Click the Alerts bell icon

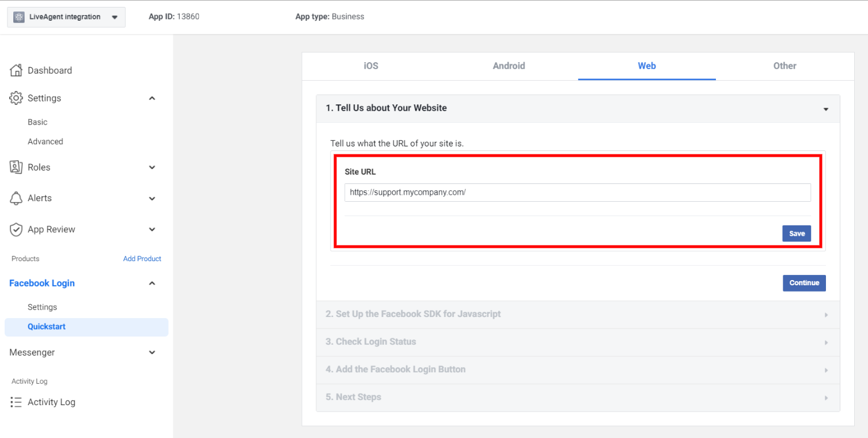pyautogui.click(x=17, y=198)
